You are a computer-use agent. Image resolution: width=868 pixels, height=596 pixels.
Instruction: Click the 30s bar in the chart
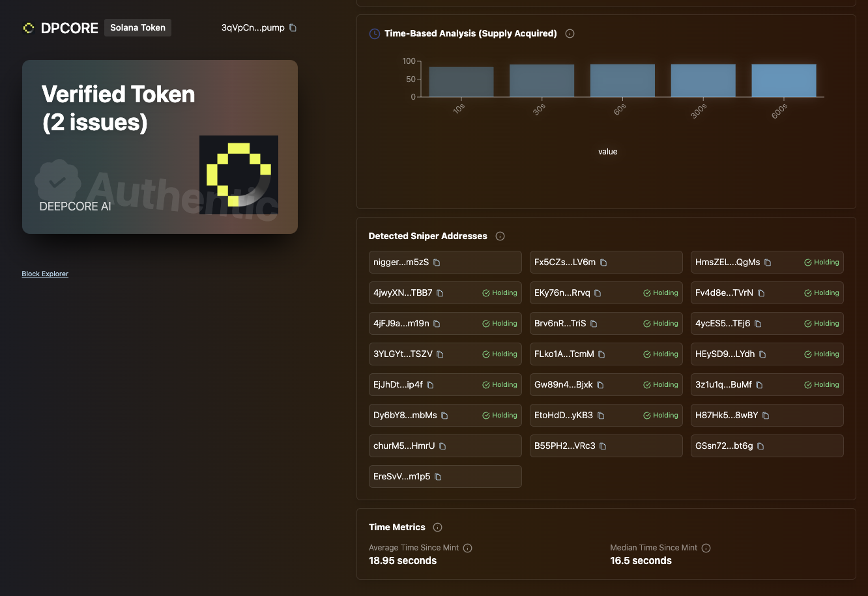pyautogui.click(x=542, y=81)
